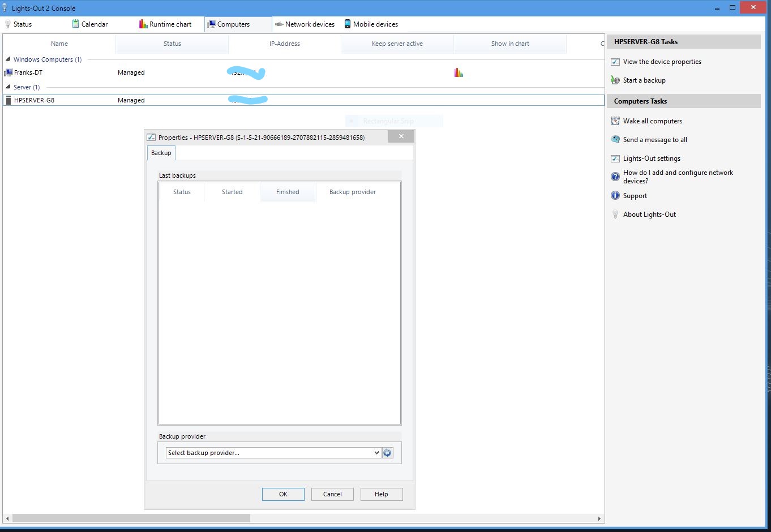Click Managed status in Franks-DT row
This screenshot has height=532, width=771.
point(131,72)
